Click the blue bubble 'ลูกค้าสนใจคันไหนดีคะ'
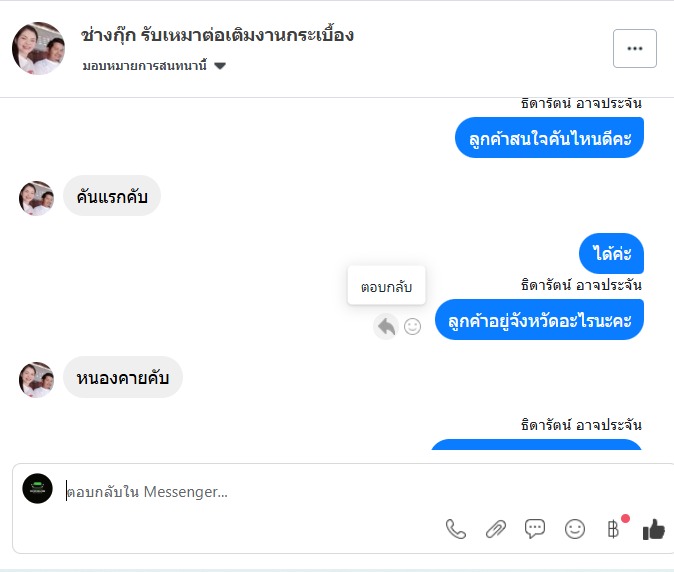Viewport: 674px width, 572px height. click(549, 138)
